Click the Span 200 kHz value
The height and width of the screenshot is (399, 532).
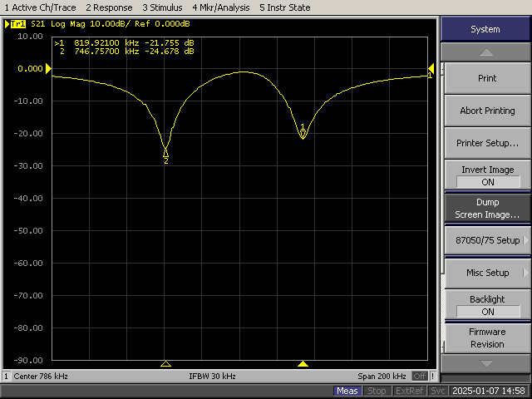[x=382, y=376]
